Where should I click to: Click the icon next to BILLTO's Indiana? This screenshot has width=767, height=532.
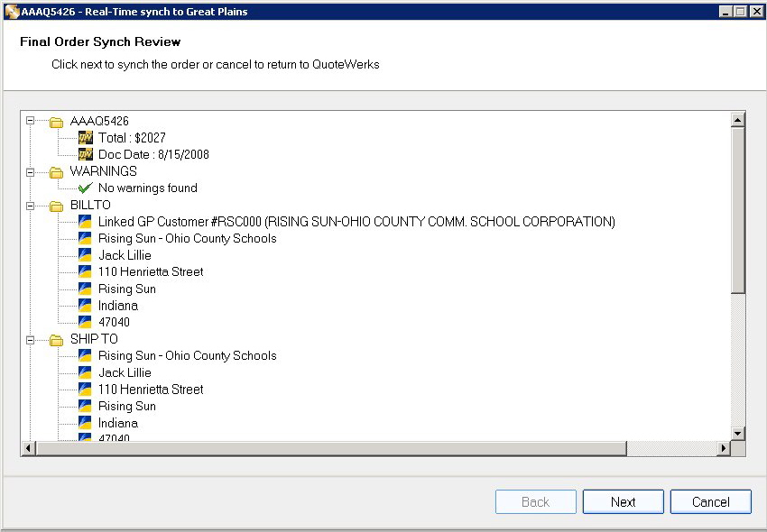click(85, 306)
